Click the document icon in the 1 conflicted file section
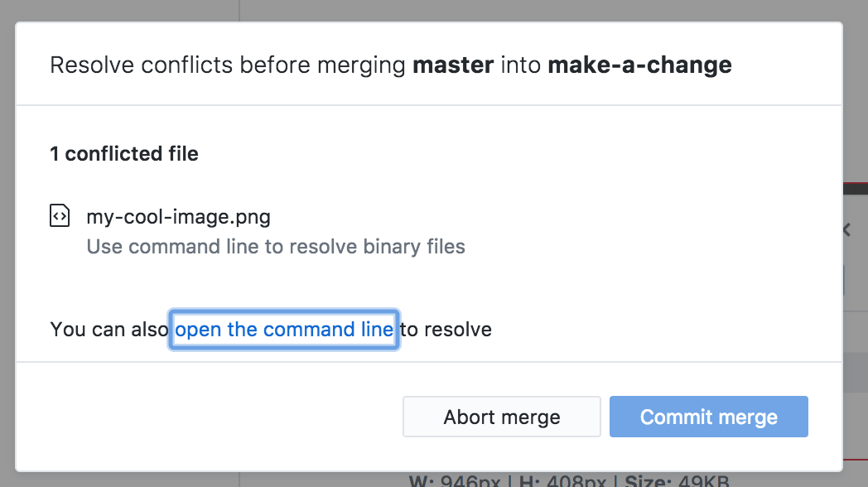This screenshot has width=868, height=487. 59,216
